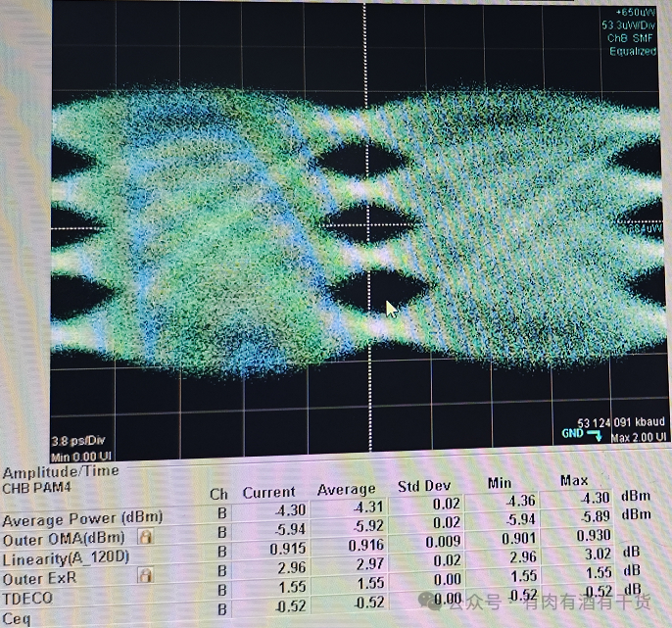The image size is (672, 628).
Task: Click the Max column header
Action: click(x=574, y=480)
